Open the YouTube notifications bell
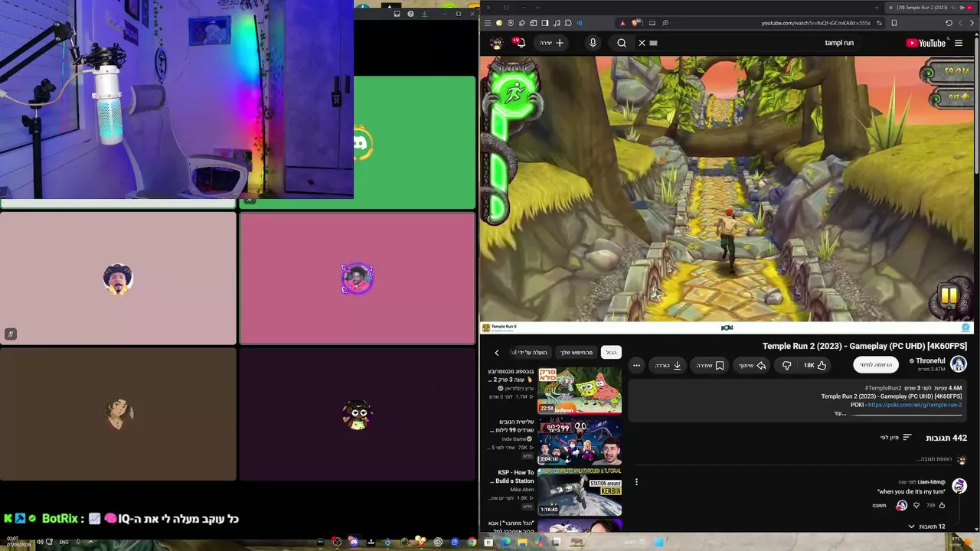980x551 pixels. point(521,43)
